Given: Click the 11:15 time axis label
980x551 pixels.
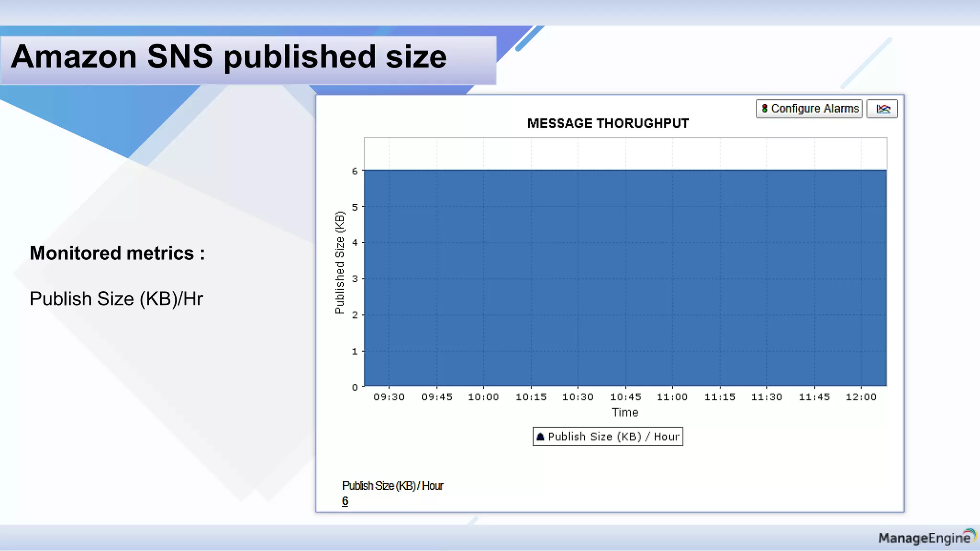Looking at the screenshot, I should 720,397.
